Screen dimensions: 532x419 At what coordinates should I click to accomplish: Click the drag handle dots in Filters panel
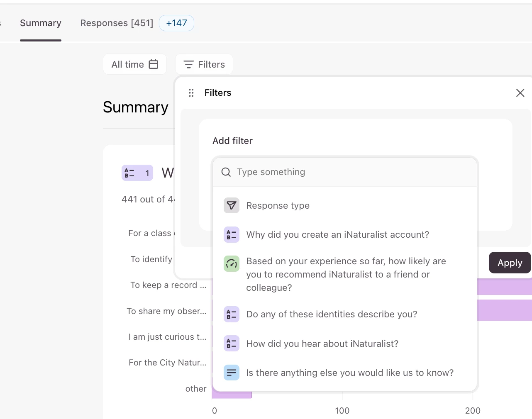pyautogui.click(x=191, y=93)
